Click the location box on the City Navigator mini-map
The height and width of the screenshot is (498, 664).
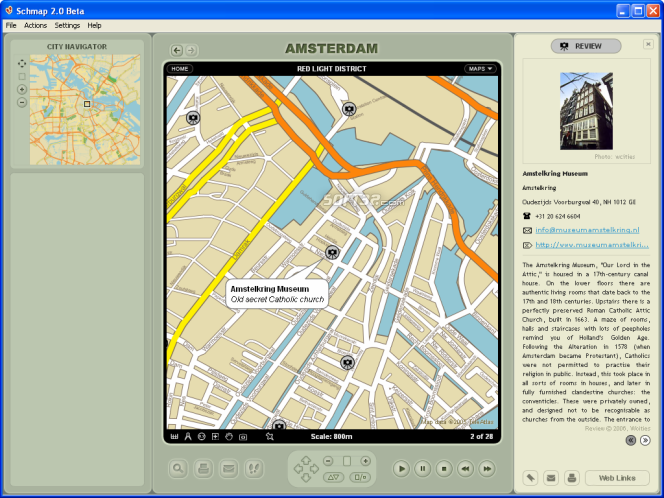[x=87, y=104]
